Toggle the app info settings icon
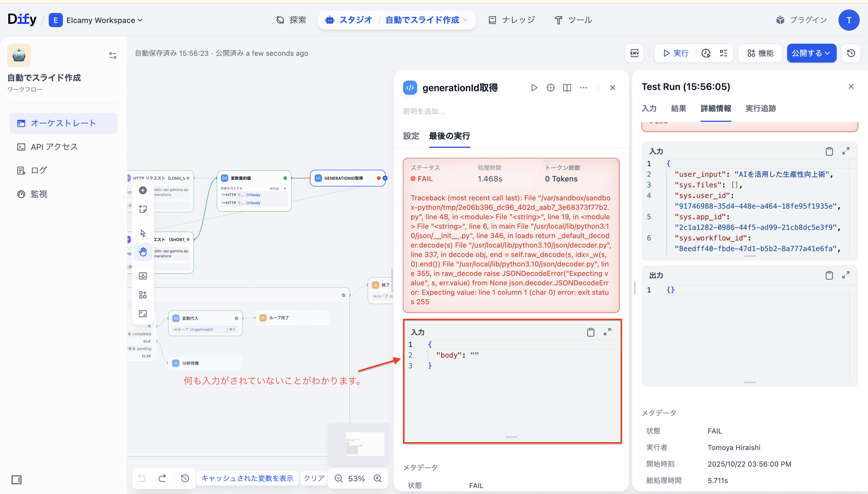The image size is (868, 494). 113,55
